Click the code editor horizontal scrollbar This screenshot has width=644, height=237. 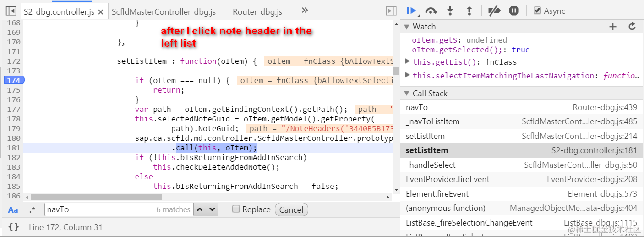click(96, 197)
